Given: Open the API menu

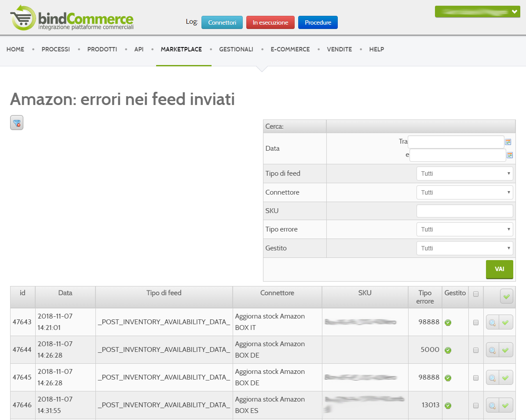Looking at the screenshot, I should click(139, 49).
